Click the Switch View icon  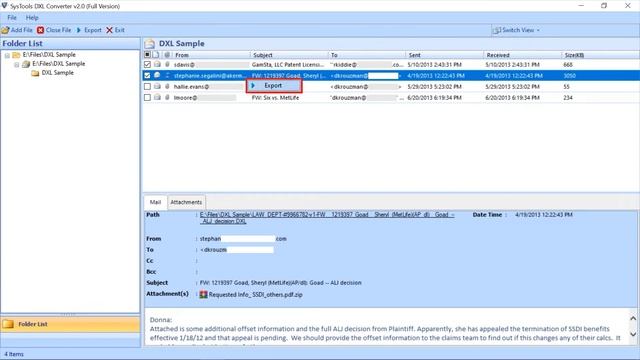point(496,30)
